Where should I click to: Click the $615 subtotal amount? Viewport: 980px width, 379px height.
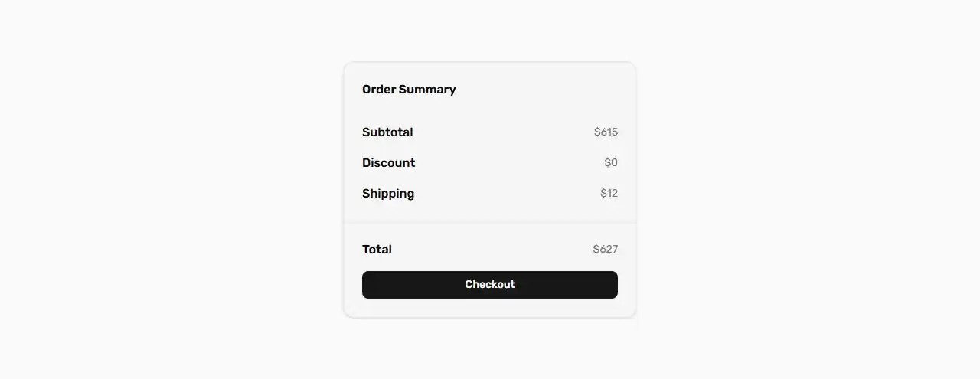pos(606,132)
